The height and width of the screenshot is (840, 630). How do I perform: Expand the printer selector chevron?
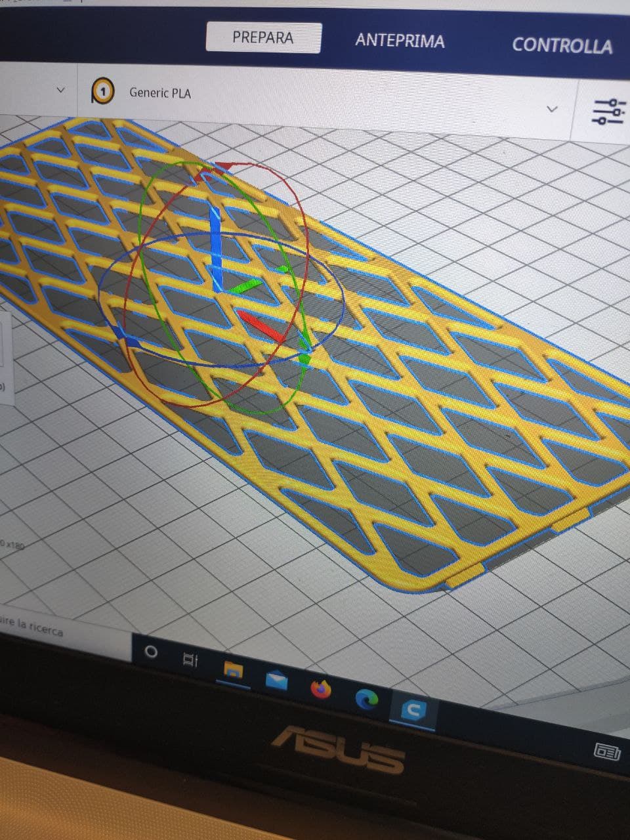tap(60, 90)
